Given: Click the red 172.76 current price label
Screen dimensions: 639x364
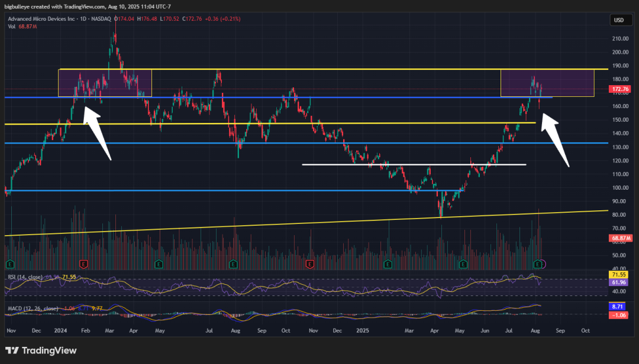Looking at the screenshot, I should pyautogui.click(x=620, y=89).
